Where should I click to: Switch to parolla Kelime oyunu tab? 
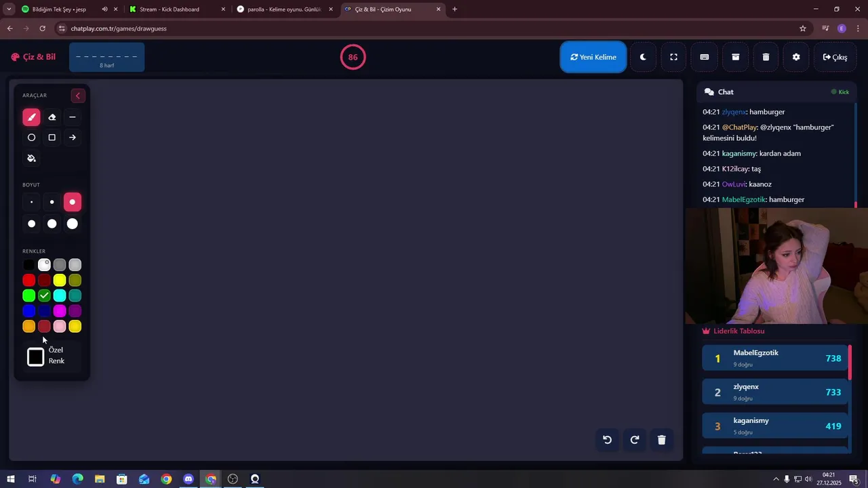(x=283, y=9)
